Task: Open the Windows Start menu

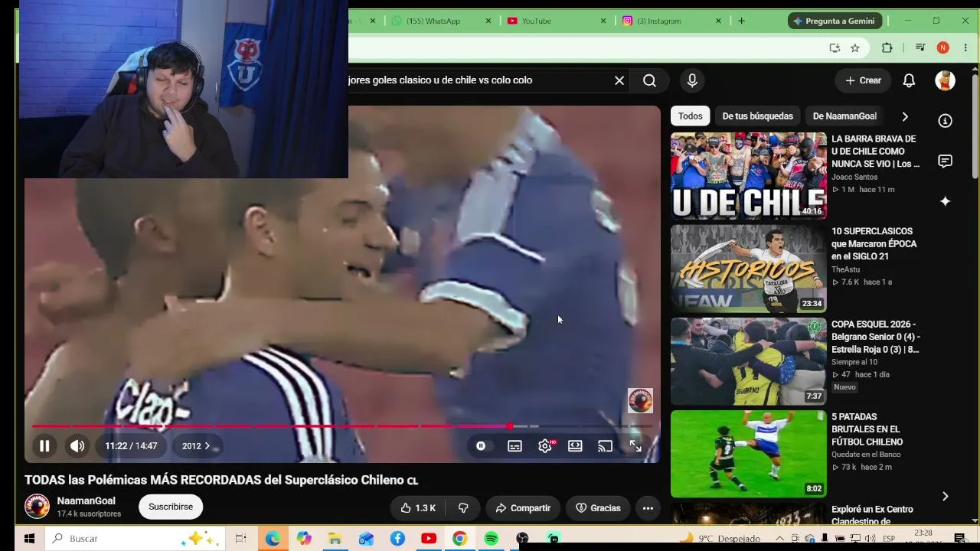Action: [x=30, y=539]
